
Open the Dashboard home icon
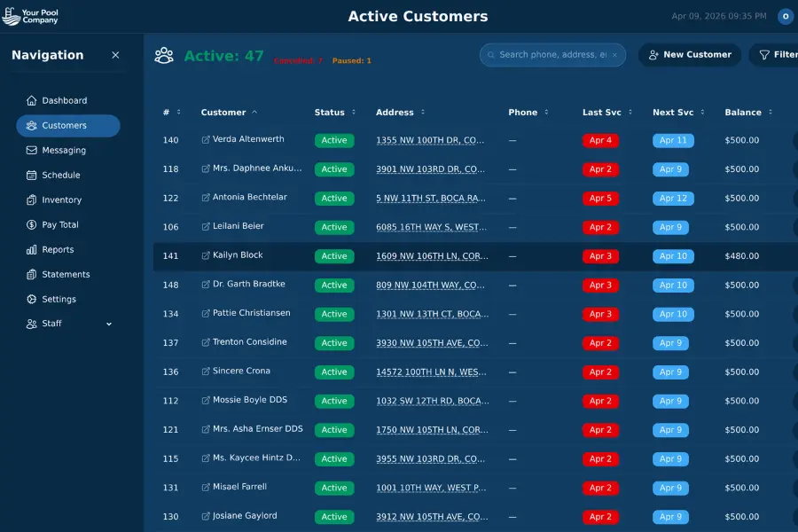[x=32, y=100]
